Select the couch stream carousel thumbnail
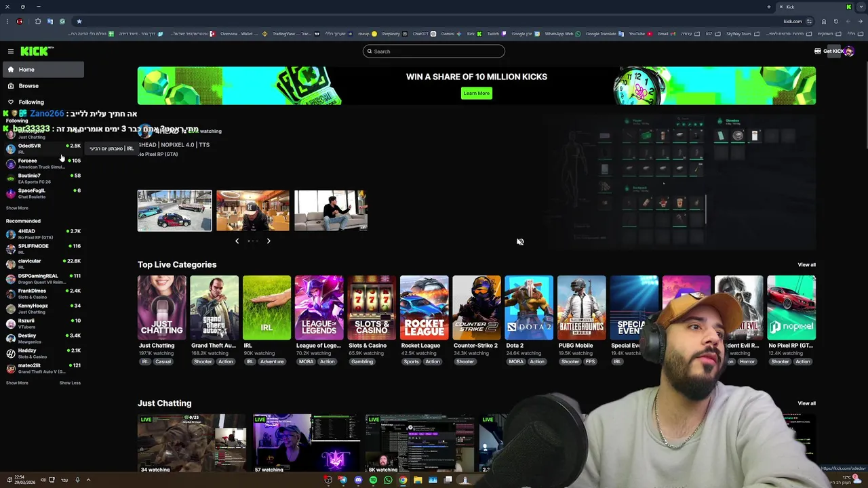The height and width of the screenshot is (488, 868). (331, 211)
